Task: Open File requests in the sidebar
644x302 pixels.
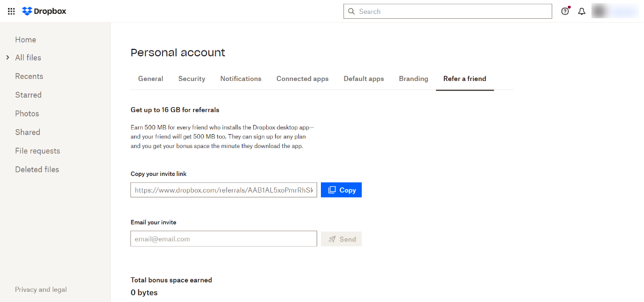Action: [x=38, y=151]
